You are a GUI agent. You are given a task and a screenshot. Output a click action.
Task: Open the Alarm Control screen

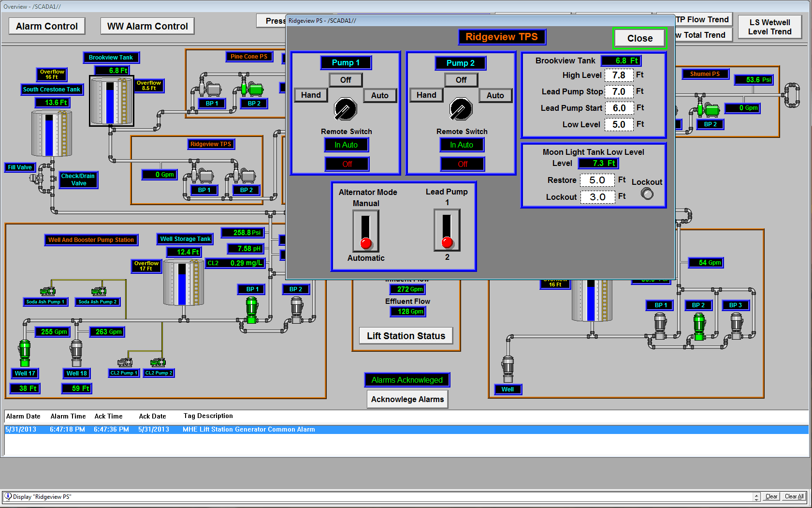47,26
